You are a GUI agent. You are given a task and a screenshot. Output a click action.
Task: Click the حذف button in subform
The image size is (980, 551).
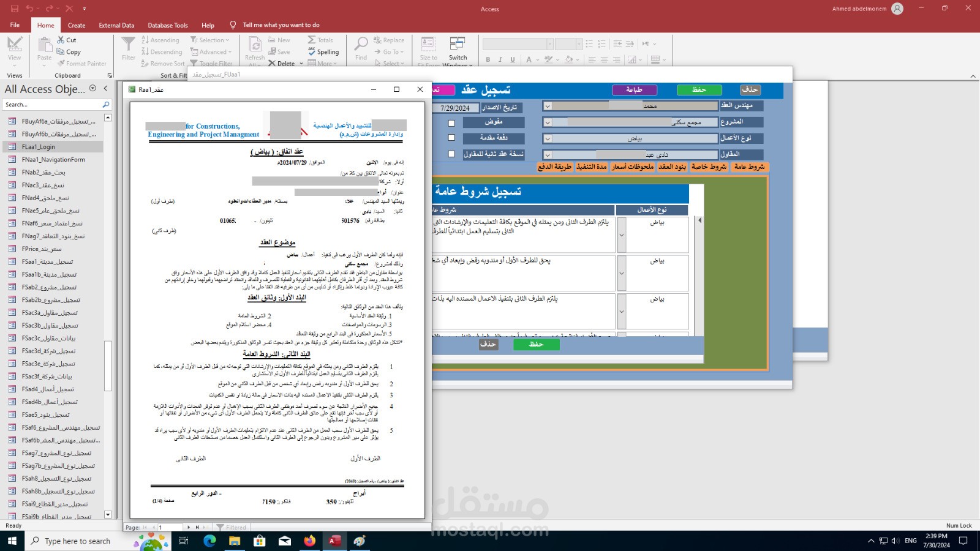point(488,345)
